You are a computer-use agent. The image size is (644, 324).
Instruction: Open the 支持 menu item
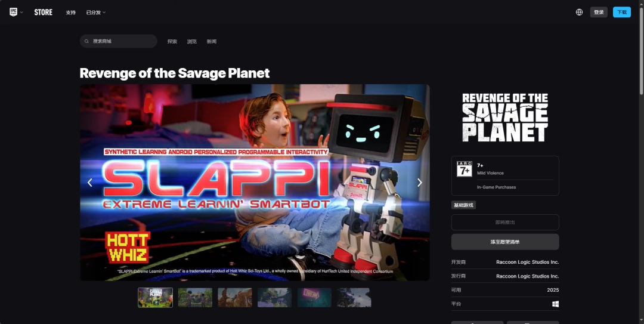tap(70, 12)
